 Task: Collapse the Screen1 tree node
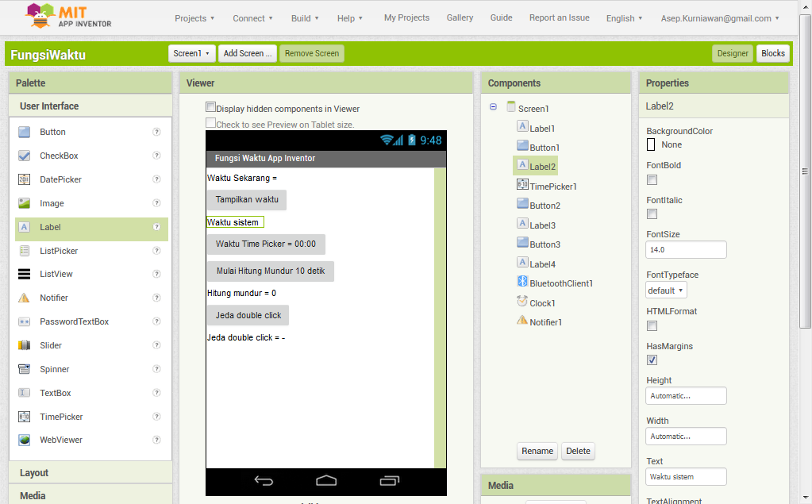[493, 107]
